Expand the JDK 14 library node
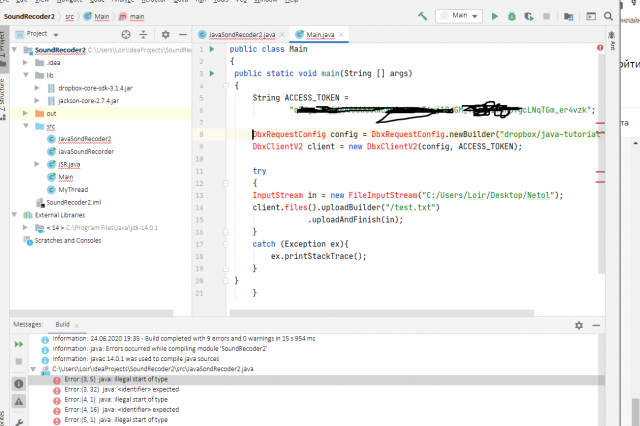The image size is (640, 426). coord(25,227)
